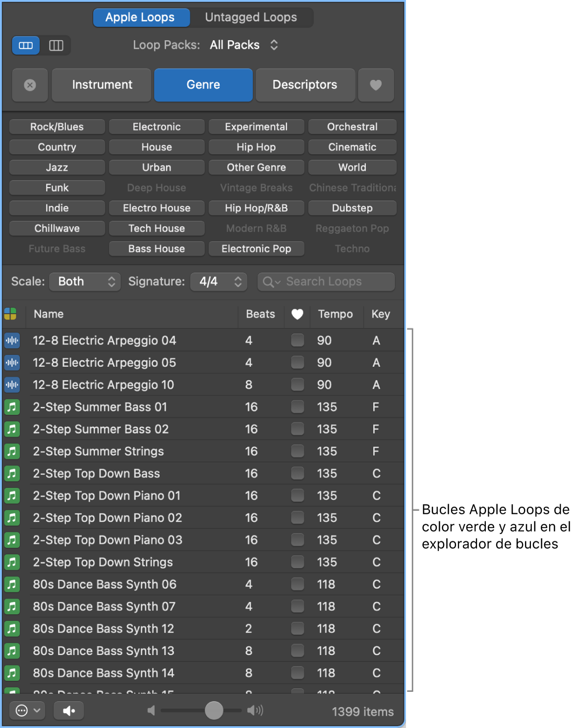The height and width of the screenshot is (728, 580).
Task: Click audio loop icon for 12-8 Electric Arpeggio 05
Action: point(12,363)
